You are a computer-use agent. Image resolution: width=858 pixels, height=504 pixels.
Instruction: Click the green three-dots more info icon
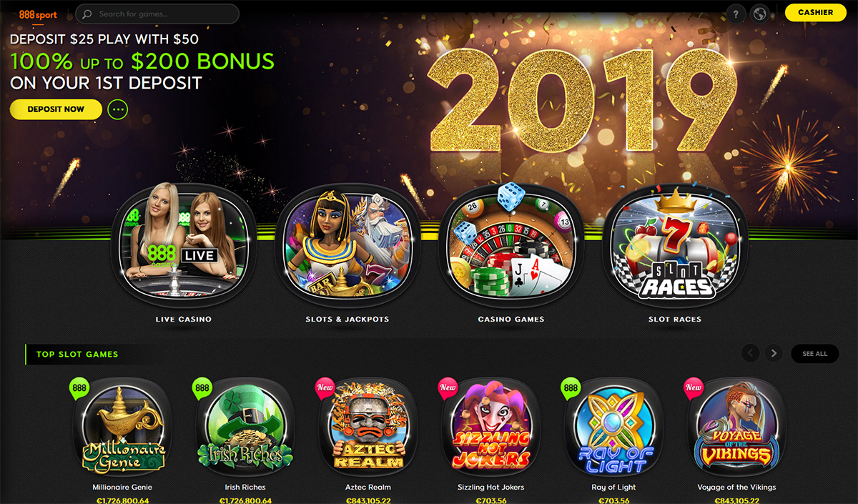pyautogui.click(x=118, y=109)
